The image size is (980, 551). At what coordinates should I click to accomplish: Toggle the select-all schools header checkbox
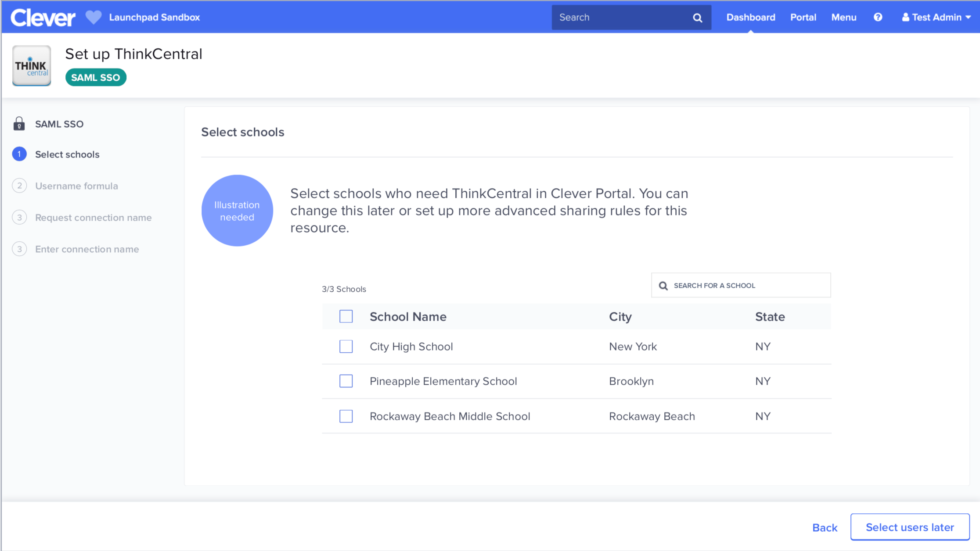346,316
